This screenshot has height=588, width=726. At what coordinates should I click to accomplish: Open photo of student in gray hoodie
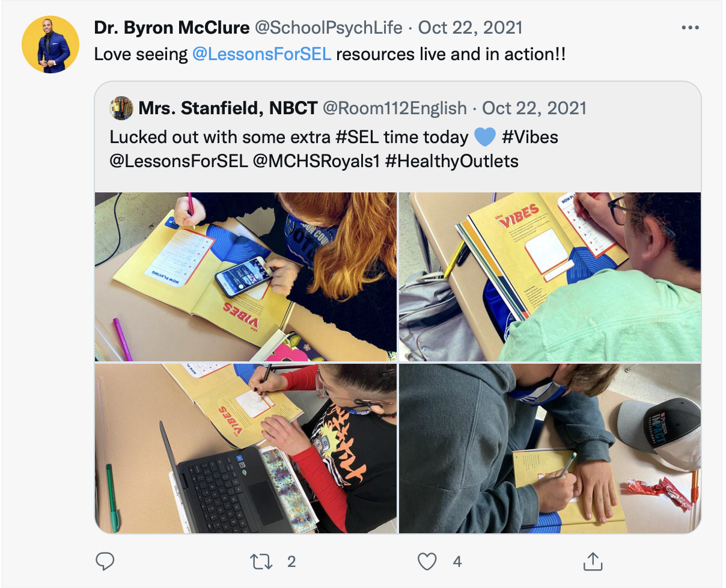coord(550,449)
